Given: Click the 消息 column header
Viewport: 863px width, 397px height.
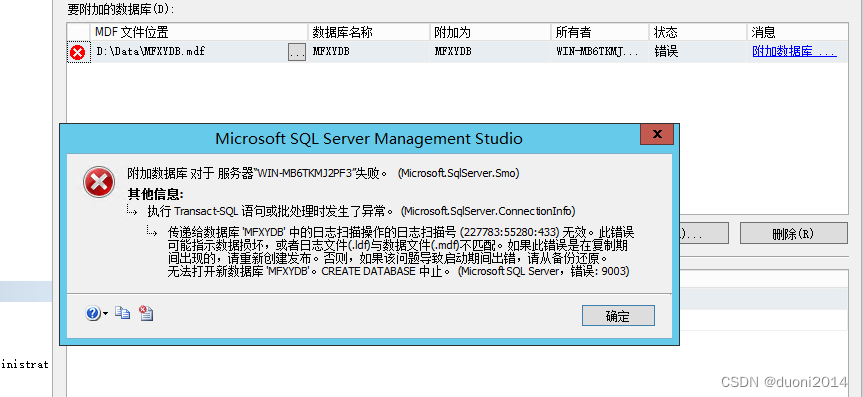Looking at the screenshot, I should click(x=797, y=32).
